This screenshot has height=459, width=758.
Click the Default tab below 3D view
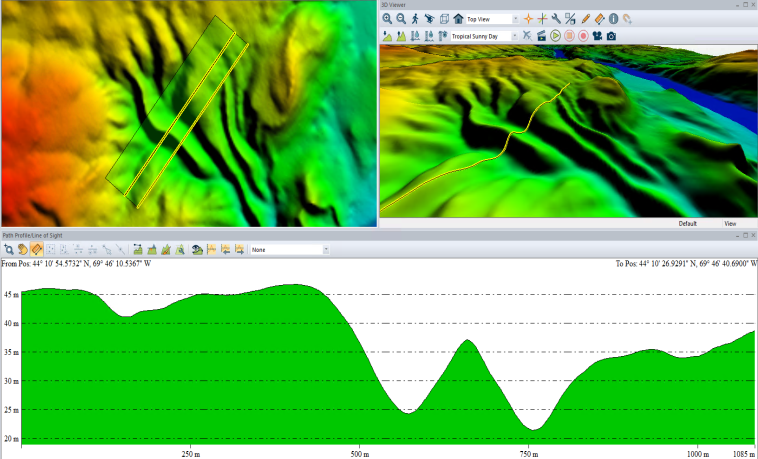point(687,223)
